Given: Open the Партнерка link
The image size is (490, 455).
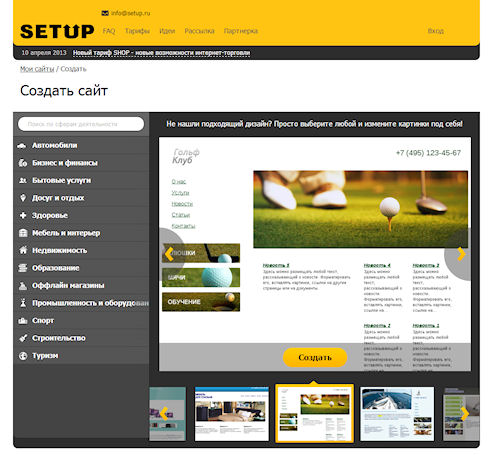Looking at the screenshot, I should click(x=241, y=31).
